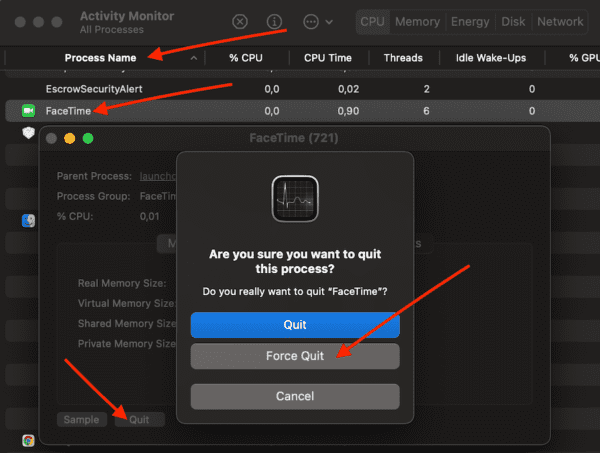The width and height of the screenshot is (600, 453).
Task: Open the launchd parent process link
Action: (x=158, y=176)
